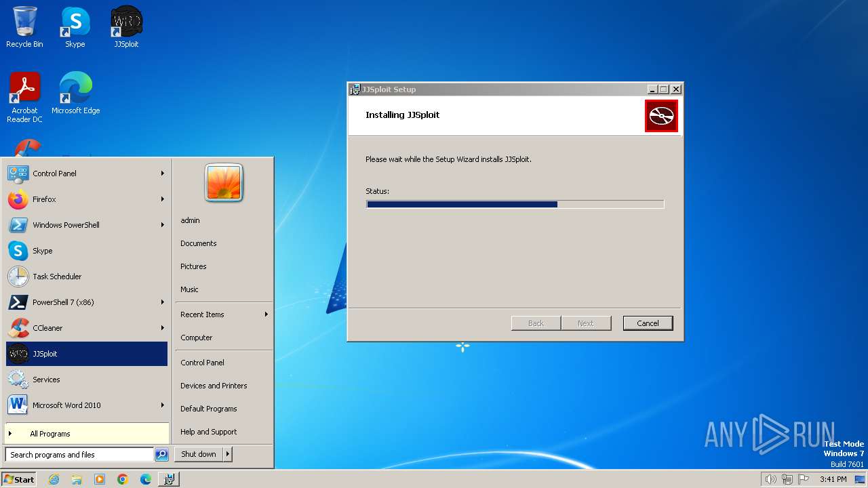The width and height of the screenshot is (868, 488).
Task: Open File Explorer from the taskbar
Action: (x=77, y=479)
